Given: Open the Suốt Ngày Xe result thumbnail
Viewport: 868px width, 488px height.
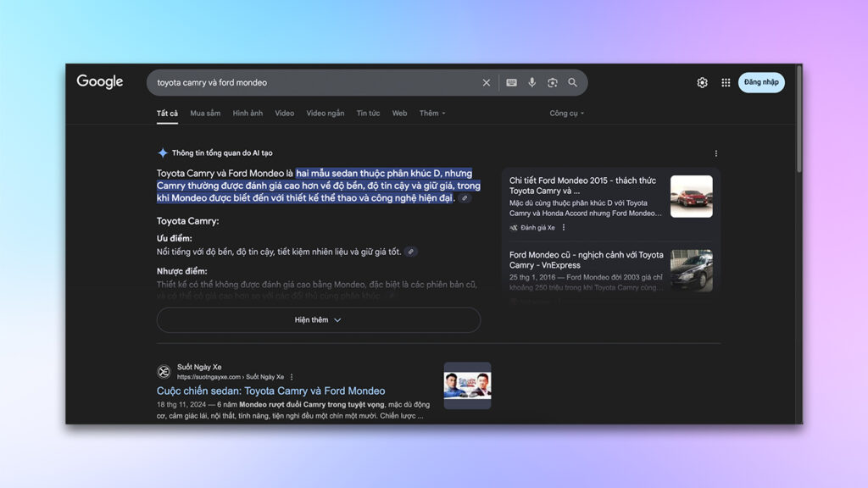Looking at the screenshot, I should (467, 385).
